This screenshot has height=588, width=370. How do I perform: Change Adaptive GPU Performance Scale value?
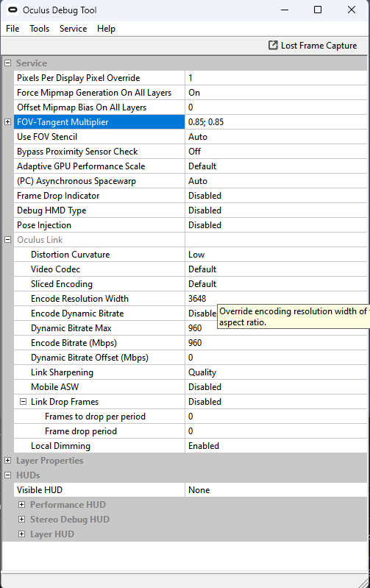click(x=276, y=166)
